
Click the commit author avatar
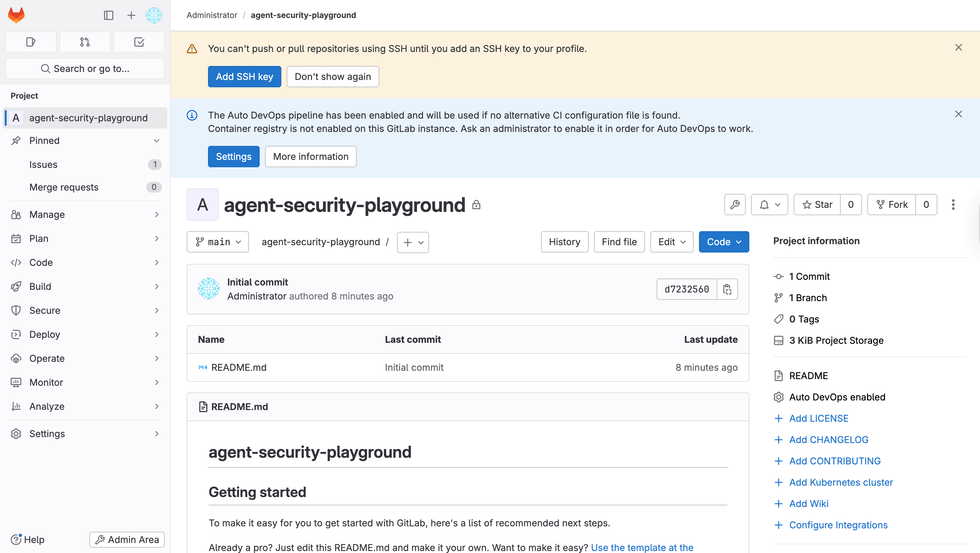point(208,289)
